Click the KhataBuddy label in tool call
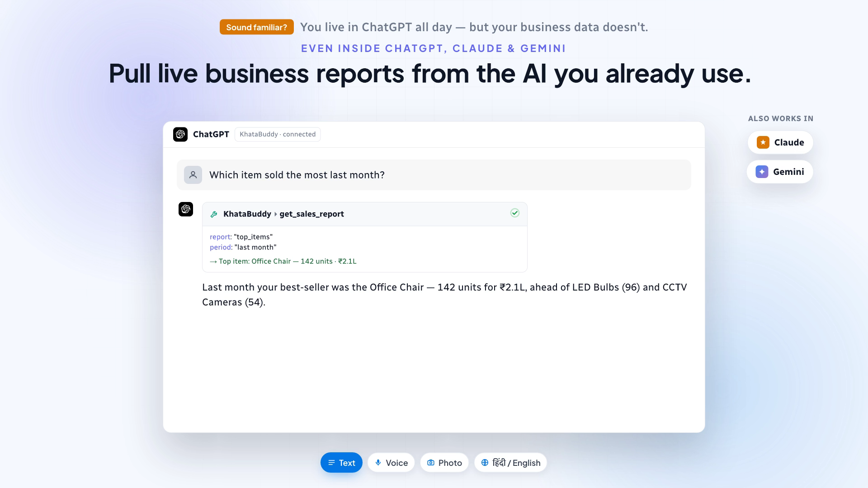 click(247, 214)
